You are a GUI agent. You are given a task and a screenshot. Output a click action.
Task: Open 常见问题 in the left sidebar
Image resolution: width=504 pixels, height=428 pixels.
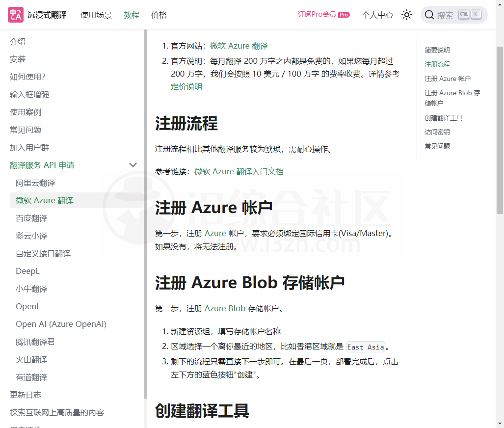click(26, 130)
